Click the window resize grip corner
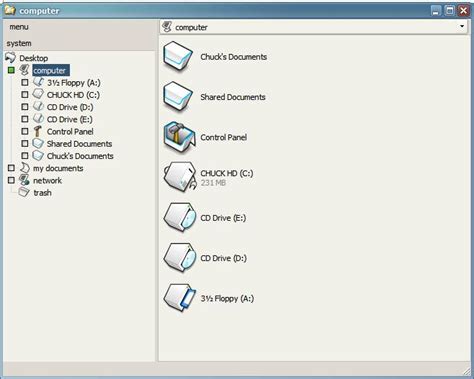This screenshot has height=379, width=474. point(466,370)
